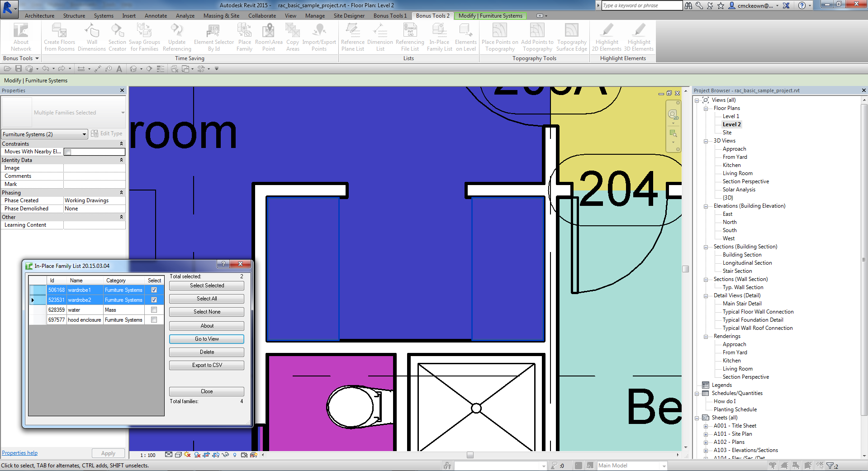This screenshot has width=868, height=471.
Task: Enable Moves With Nearby Elements checkbox
Action: (68, 152)
